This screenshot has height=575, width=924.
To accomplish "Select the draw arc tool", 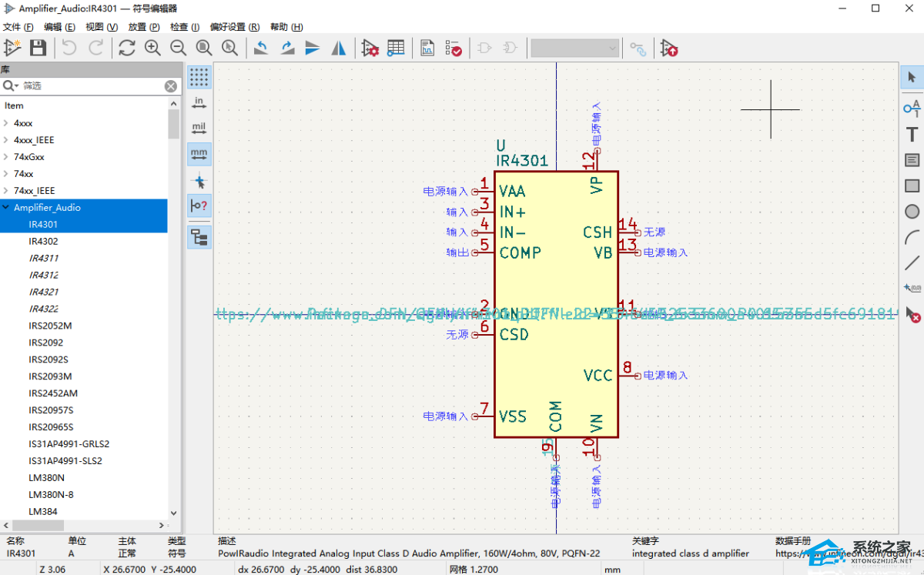I will (x=912, y=237).
